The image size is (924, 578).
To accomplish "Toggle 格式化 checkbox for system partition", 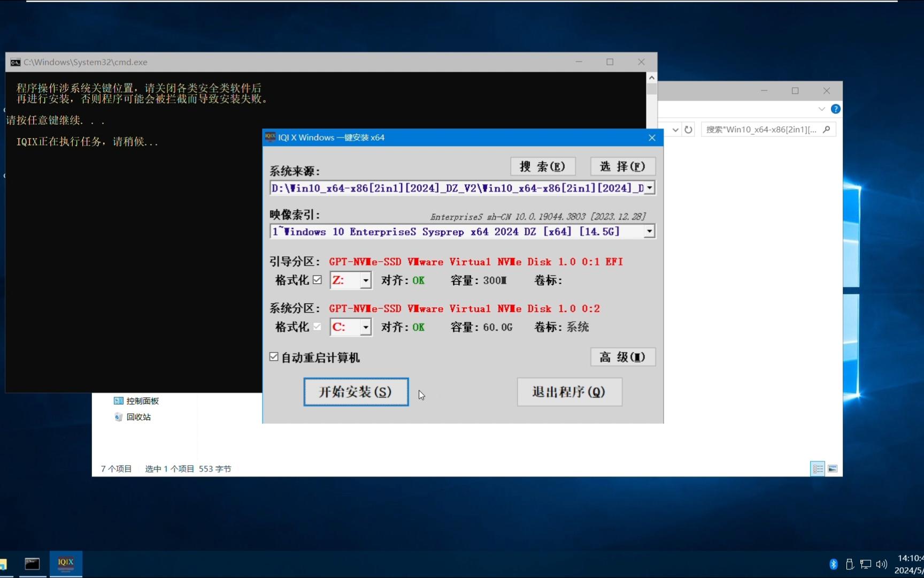I will click(x=317, y=326).
